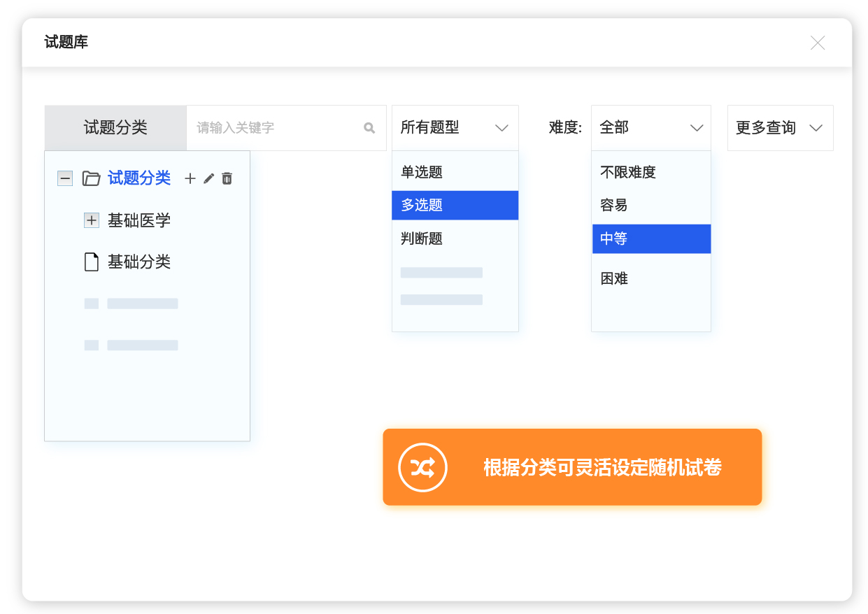Collapse the 试题分类 root tree node
Viewport: 868px width, 614px height.
tap(65, 179)
